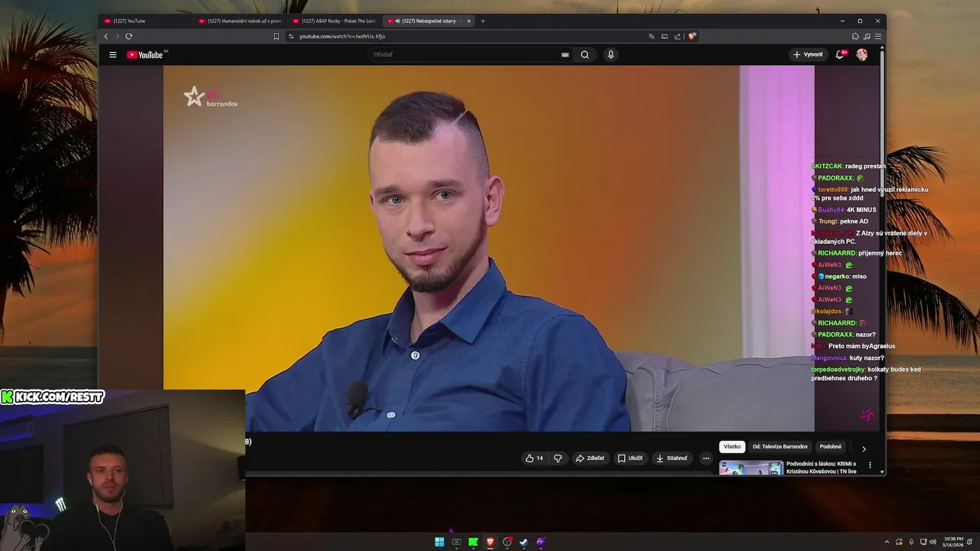Open clock and date 10:38 PM
This screenshot has height=551, width=980.
(x=953, y=542)
